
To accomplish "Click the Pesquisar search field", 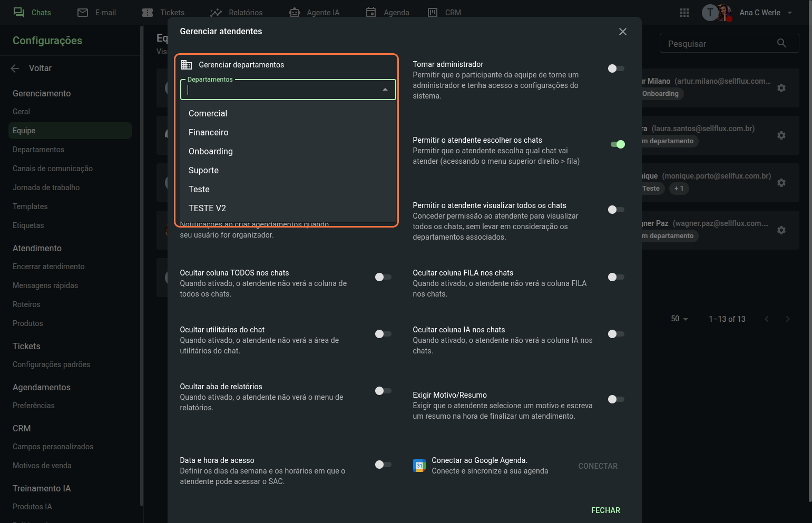I will [x=719, y=44].
